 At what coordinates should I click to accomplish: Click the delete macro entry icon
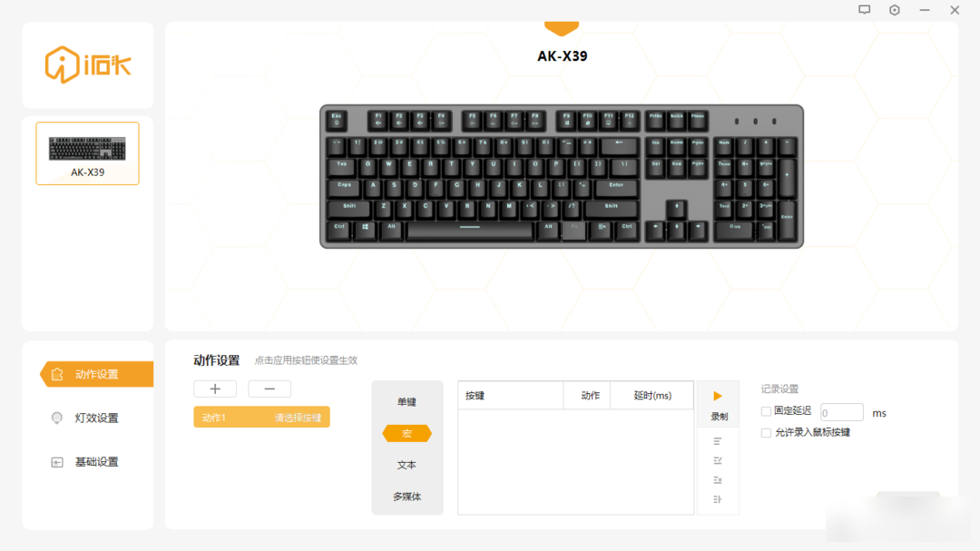click(718, 480)
